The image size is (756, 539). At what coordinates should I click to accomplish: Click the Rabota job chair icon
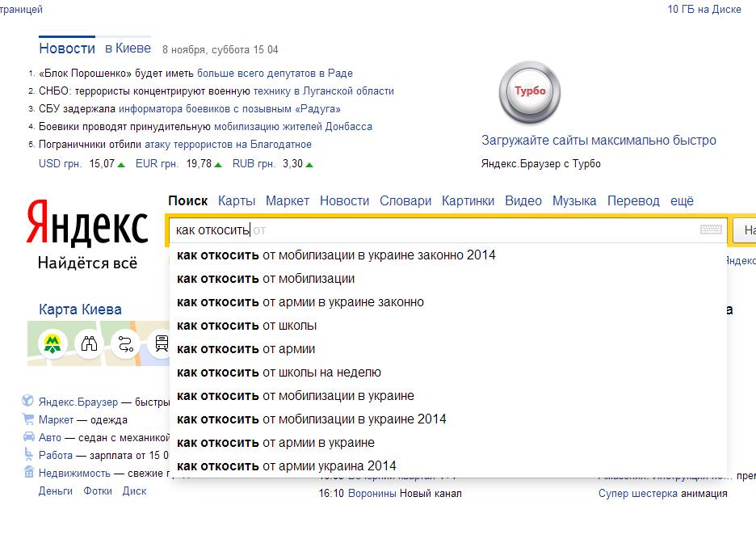(x=28, y=455)
